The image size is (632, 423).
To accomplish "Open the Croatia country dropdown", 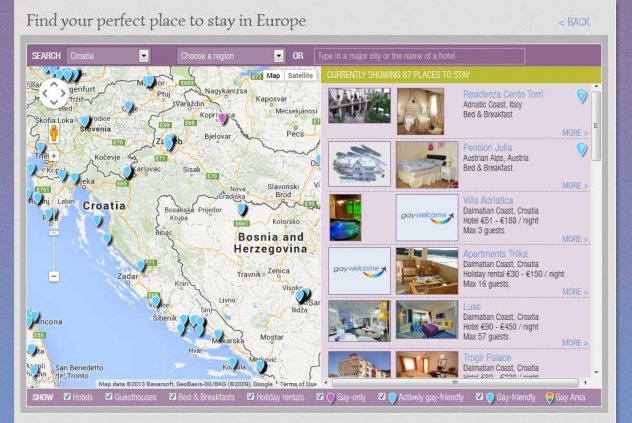I will tap(108, 56).
